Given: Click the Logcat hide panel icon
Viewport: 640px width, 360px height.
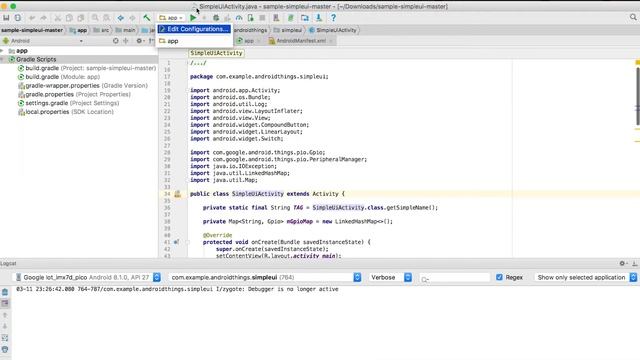Looking at the screenshot, I should tap(635, 263).
